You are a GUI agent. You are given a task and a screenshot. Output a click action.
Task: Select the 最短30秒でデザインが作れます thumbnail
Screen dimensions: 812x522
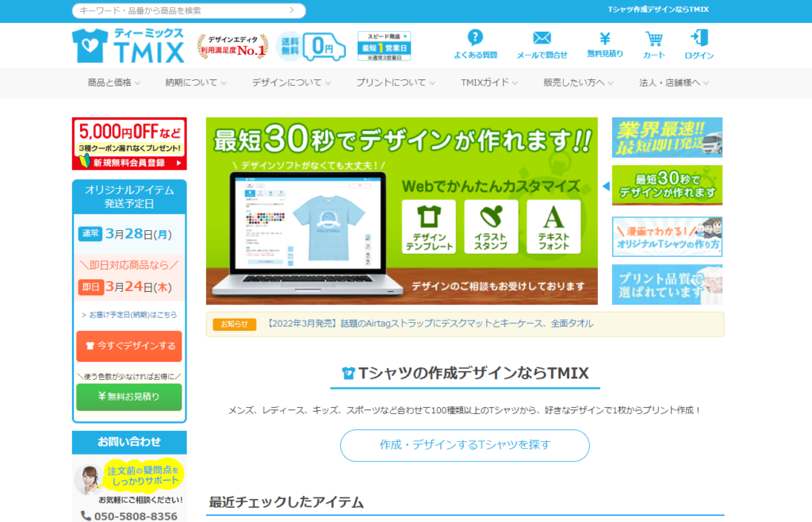tap(667, 186)
